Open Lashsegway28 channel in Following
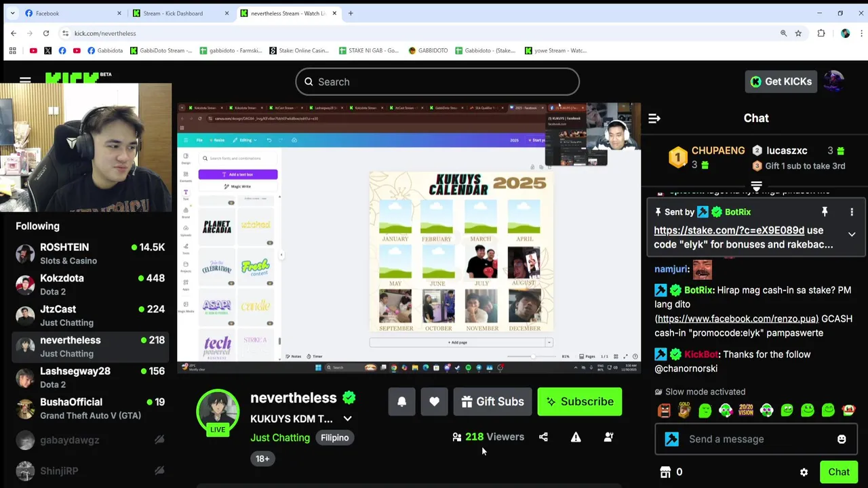Image resolution: width=868 pixels, height=488 pixels. [89, 378]
